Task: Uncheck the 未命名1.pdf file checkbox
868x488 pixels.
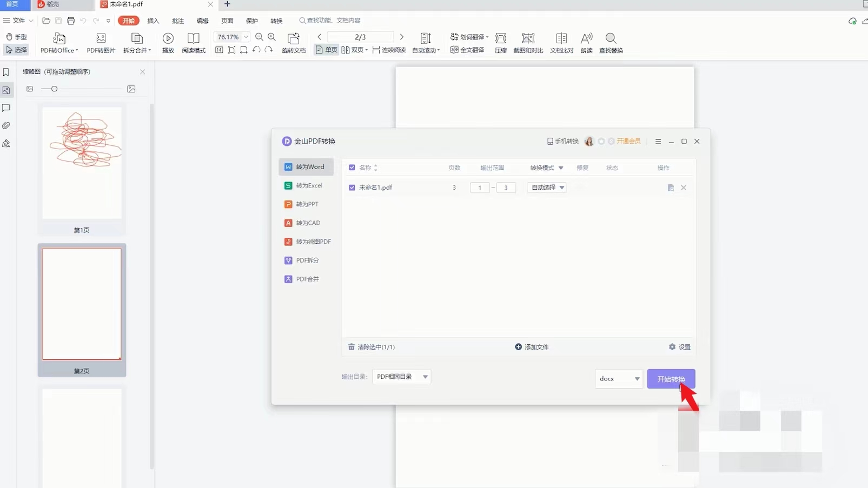Action: coord(352,188)
